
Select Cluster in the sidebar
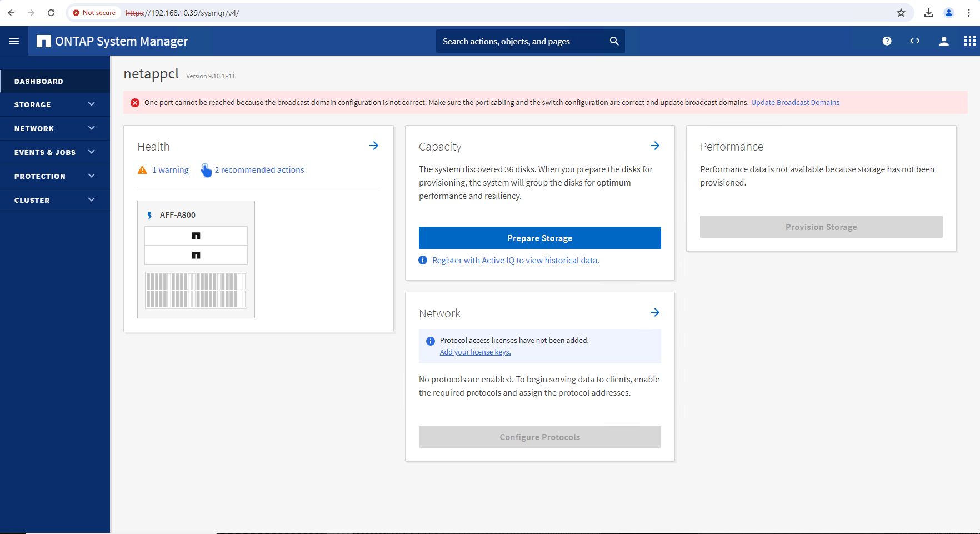pos(55,200)
